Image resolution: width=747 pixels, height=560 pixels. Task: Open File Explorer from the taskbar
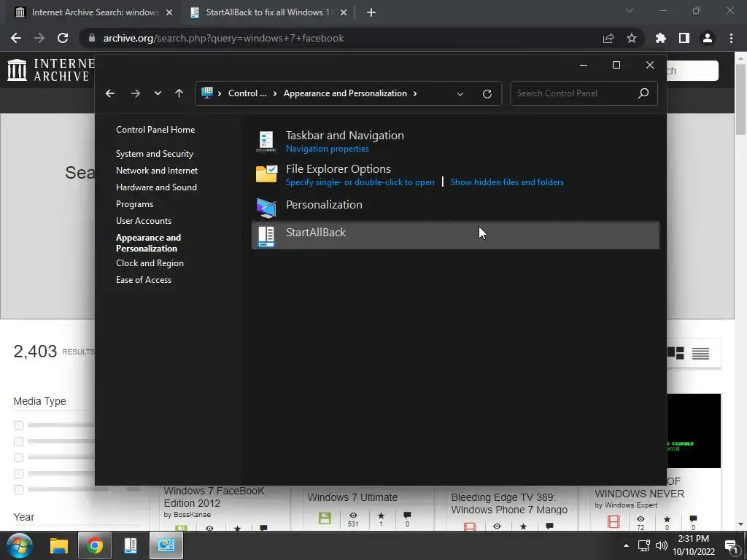[59, 545]
